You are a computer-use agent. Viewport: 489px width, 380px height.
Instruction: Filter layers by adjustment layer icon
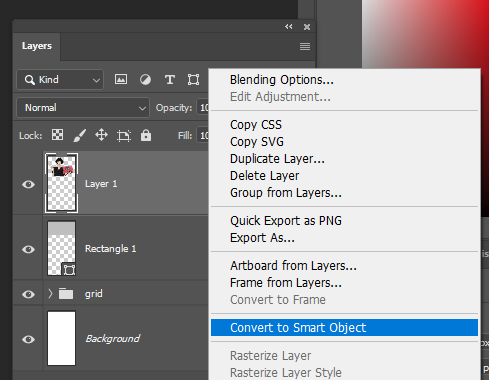coord(145,79)
